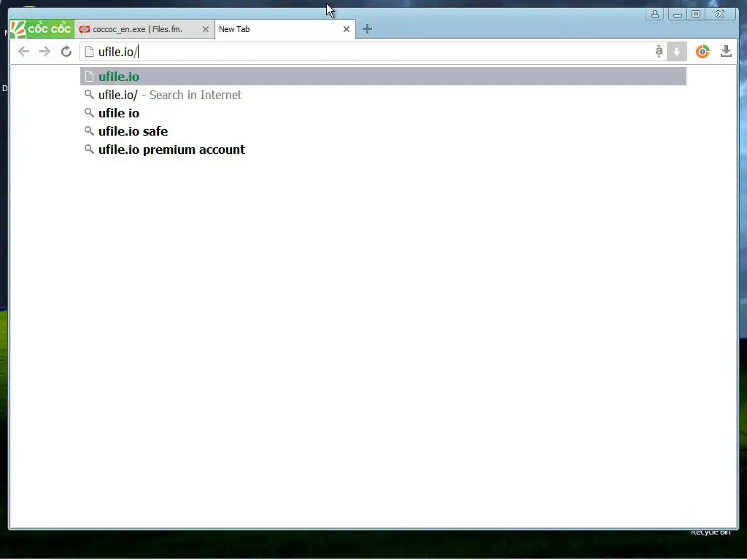The image size is (747, 560).
Task: Go back with the back arrow
Action: click(x=23, y=52)
